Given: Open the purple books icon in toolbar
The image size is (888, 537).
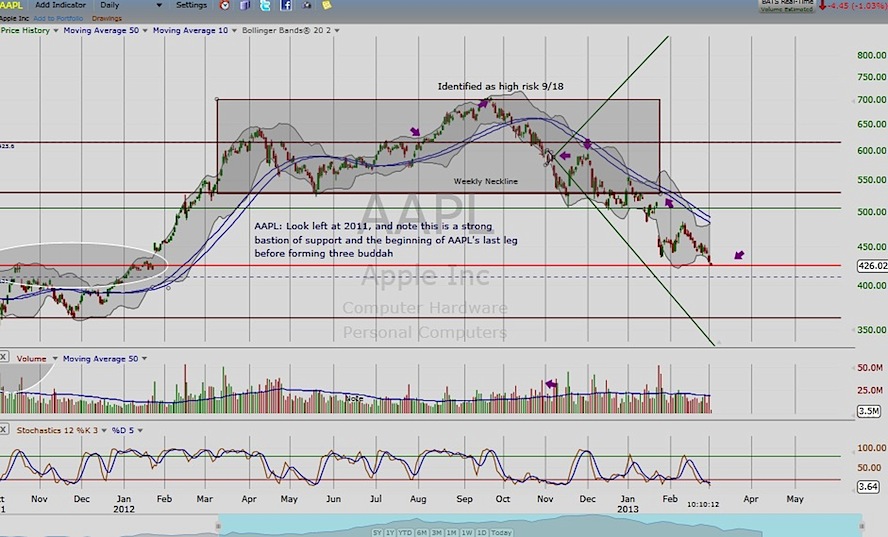Looking at the screenshot, I should point(245,5).
